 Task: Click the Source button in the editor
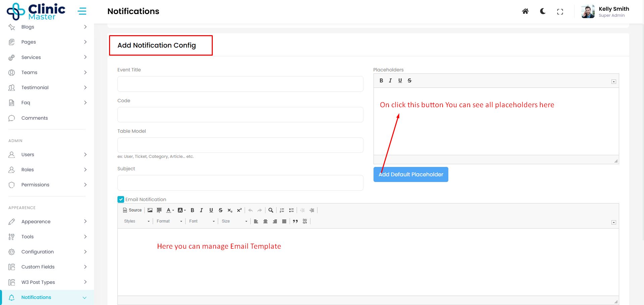point(133,210)
